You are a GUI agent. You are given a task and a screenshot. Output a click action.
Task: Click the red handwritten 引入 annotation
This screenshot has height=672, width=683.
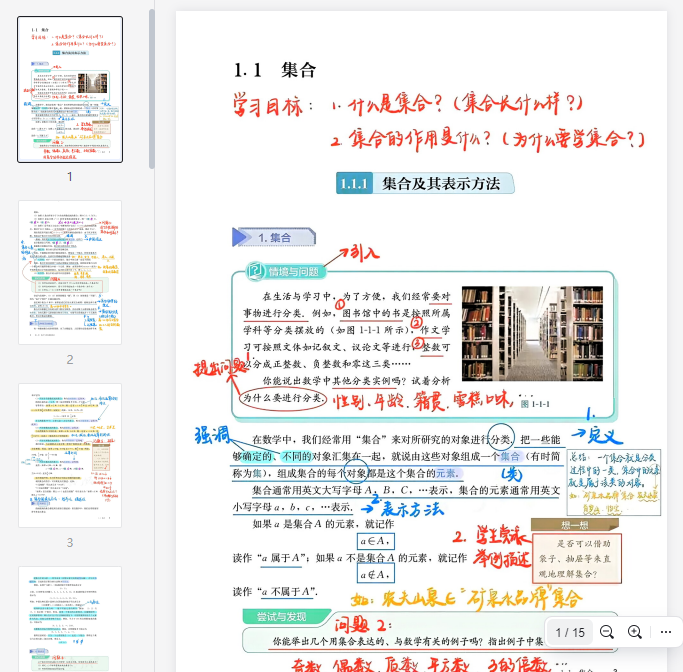(x=365, y=253)
